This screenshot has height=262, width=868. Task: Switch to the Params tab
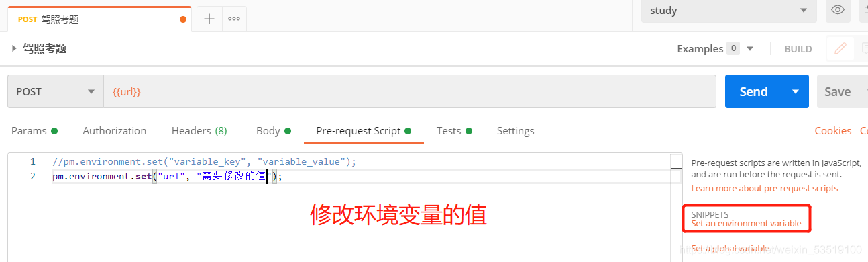pyautogui.click(x=34, y=131)
